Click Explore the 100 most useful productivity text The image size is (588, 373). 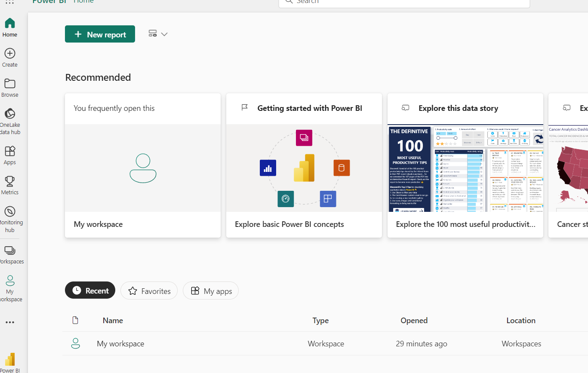(466, 224)
